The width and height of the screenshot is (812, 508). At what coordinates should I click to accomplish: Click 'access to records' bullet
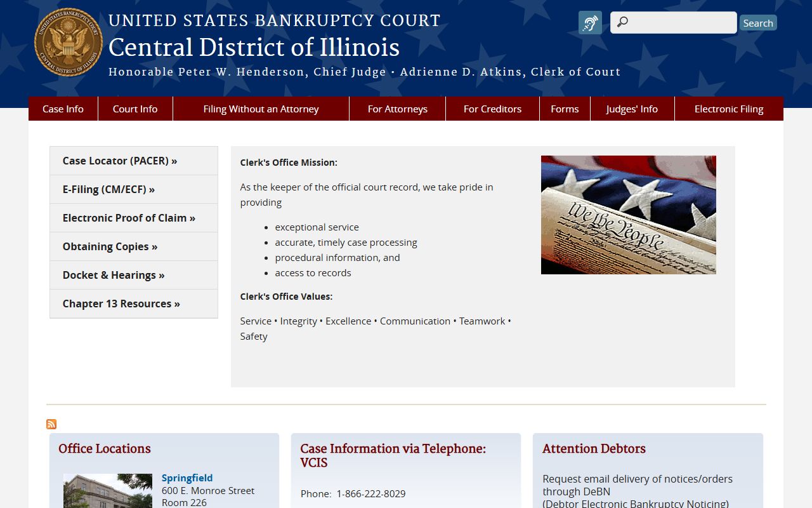313,272
